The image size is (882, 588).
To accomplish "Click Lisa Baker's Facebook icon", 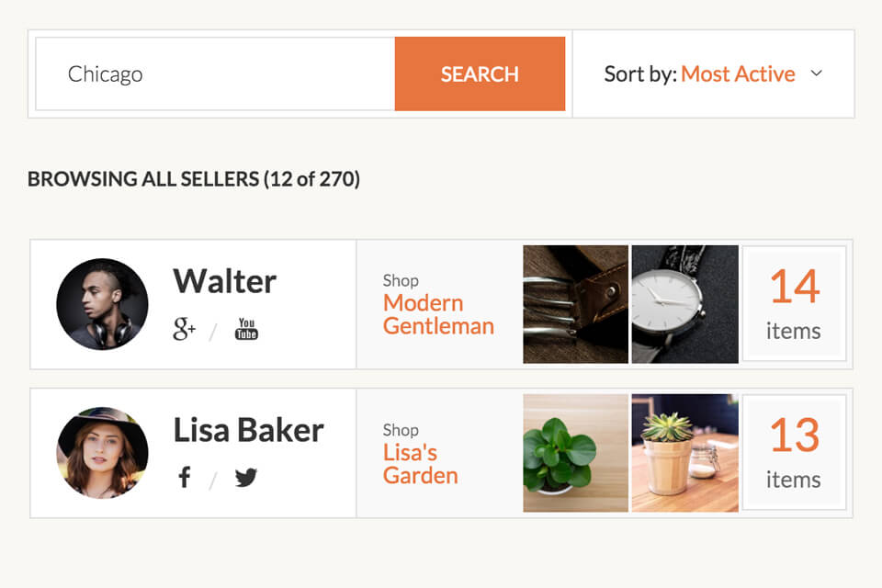I will (185, 477).
